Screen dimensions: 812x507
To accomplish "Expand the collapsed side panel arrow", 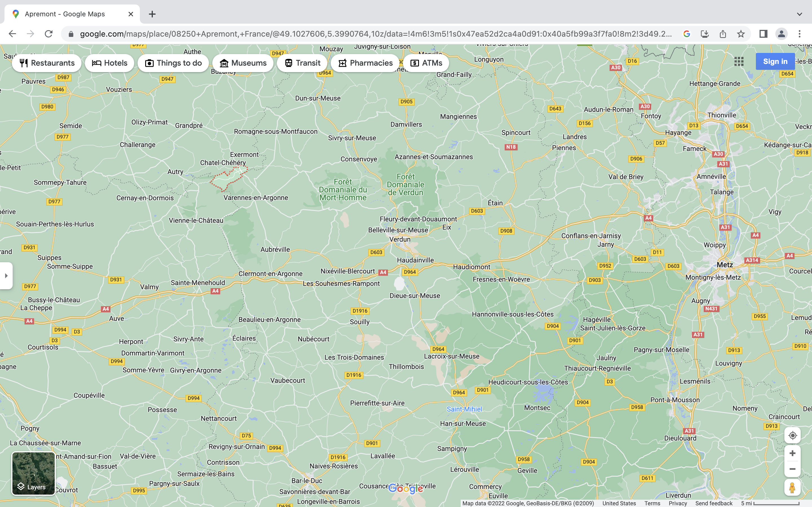I will (x=6, y=276).
